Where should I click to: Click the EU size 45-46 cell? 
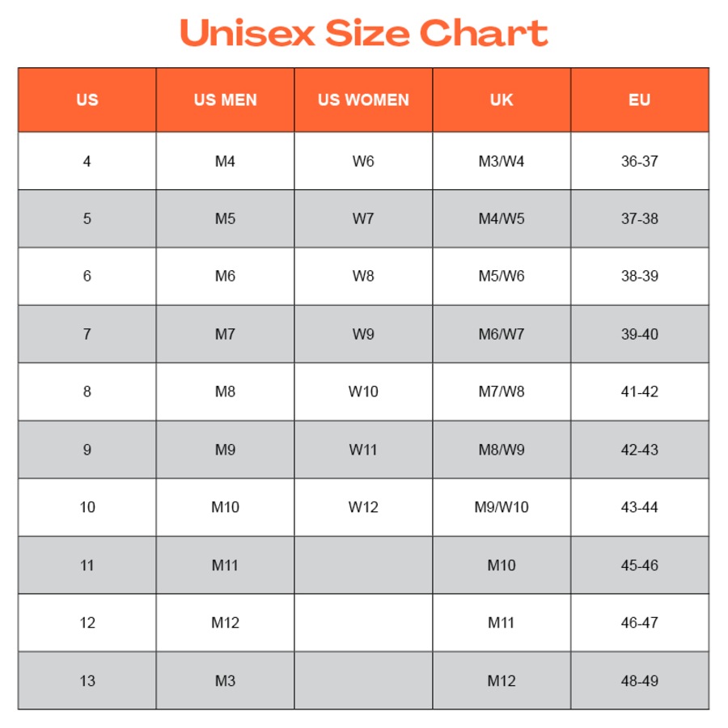(639, 565)
